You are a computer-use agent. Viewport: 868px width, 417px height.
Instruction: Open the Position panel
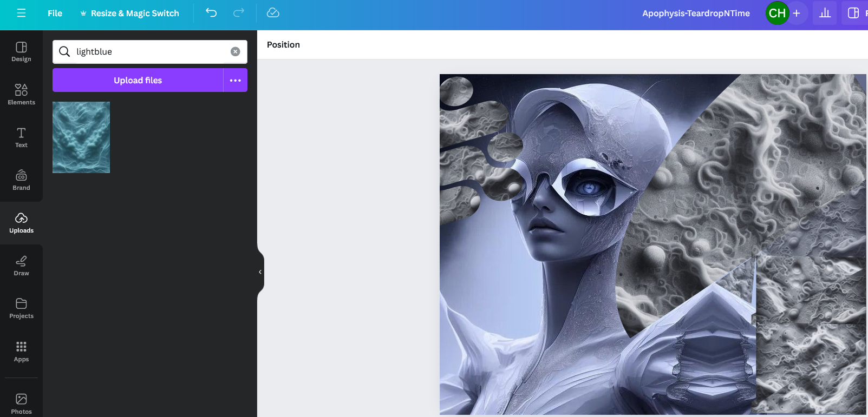(x=283, y=44)
